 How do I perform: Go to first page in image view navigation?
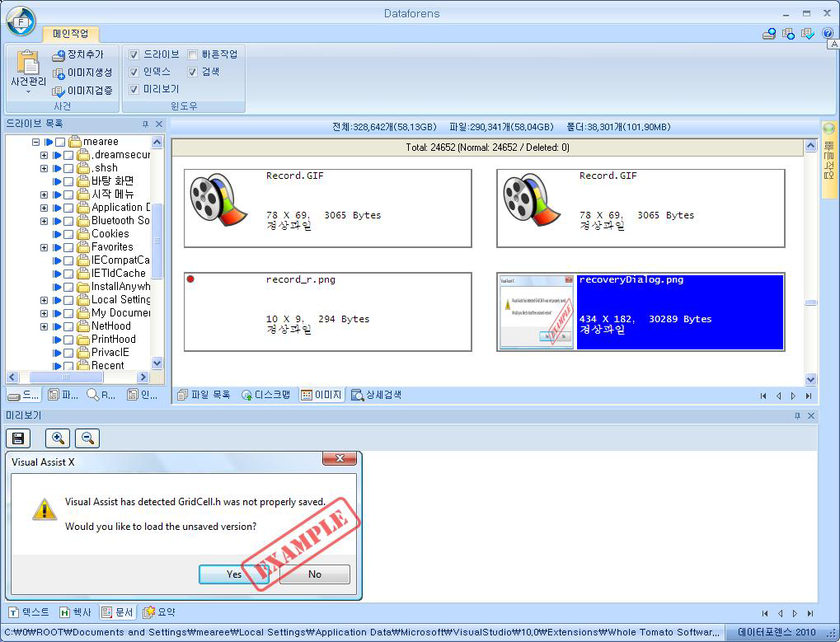pos(763,396)
